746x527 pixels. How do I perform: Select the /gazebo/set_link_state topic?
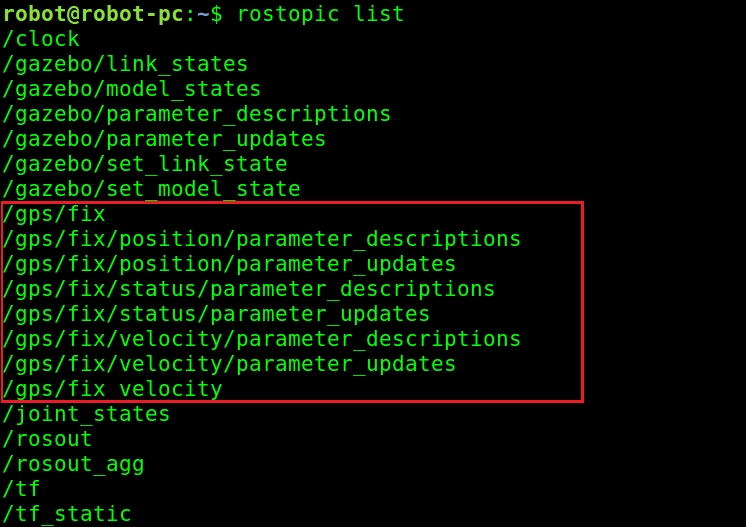coord(145,164)
